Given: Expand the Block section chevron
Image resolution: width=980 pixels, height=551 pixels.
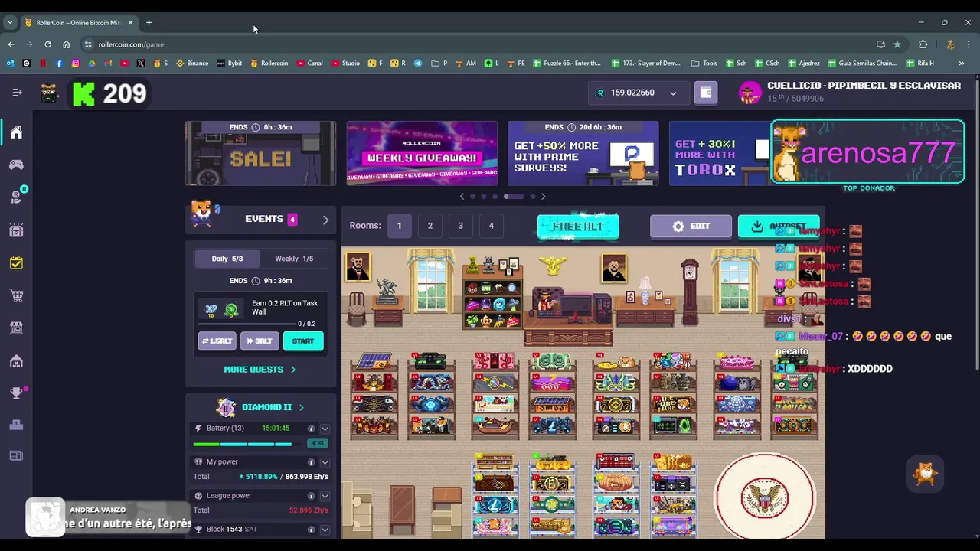Looking at the screenshot, I should click(325, 530).
